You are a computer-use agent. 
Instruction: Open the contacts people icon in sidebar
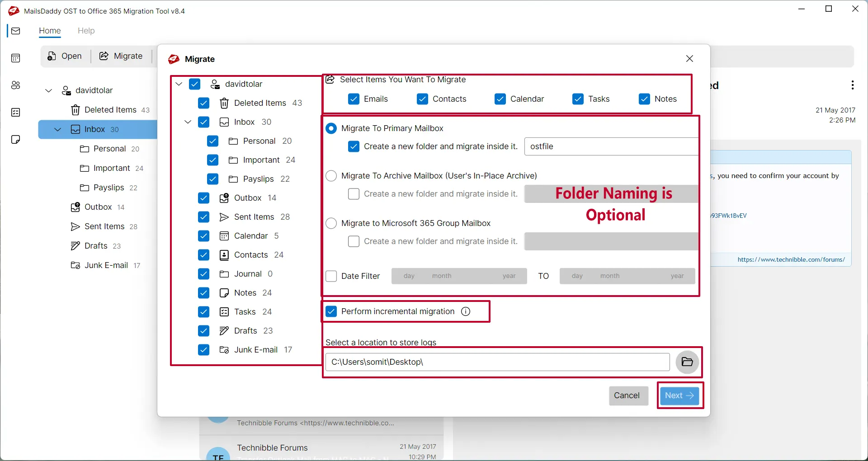(16, 85)
